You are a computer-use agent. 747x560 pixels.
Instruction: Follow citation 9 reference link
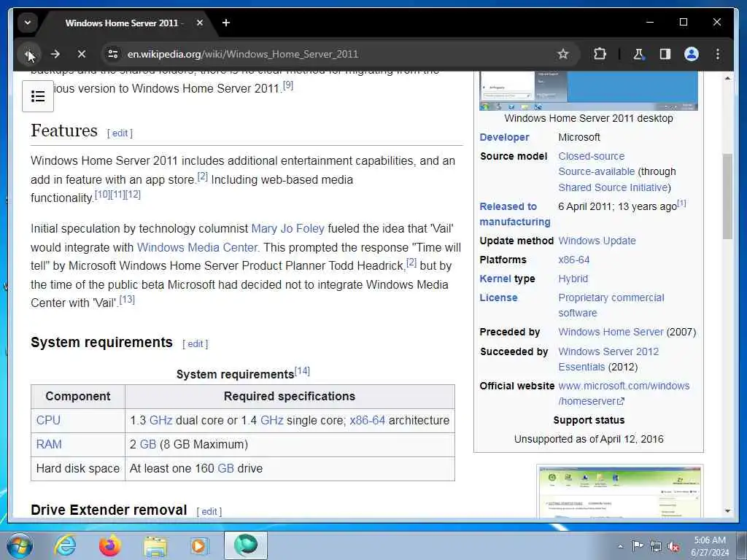[x=288, y=86]
